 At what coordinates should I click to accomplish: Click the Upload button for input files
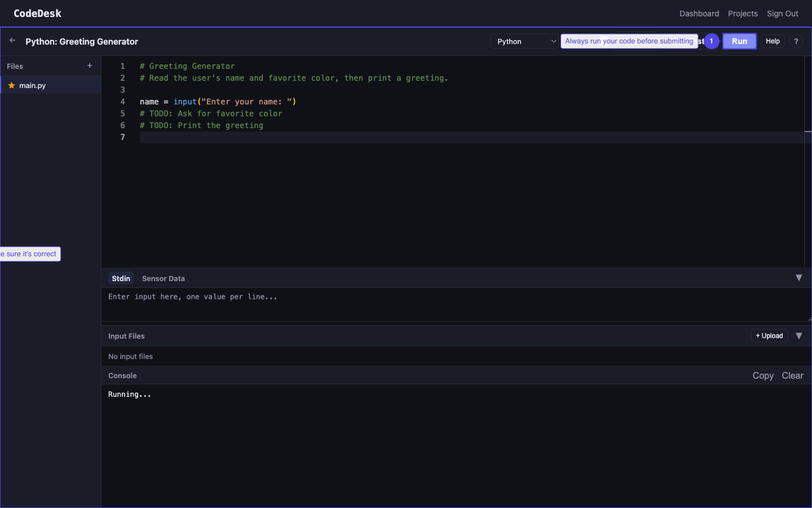point(769,335)
